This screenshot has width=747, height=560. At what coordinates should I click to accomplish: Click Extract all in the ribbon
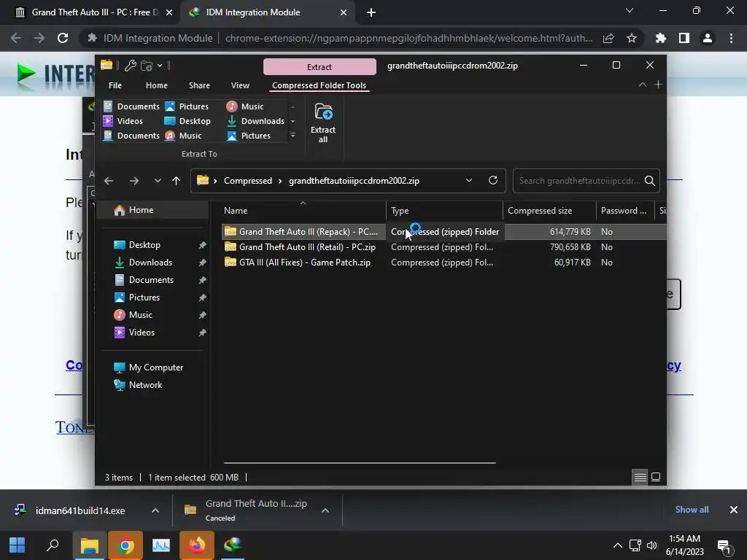(x=323, y=122)
